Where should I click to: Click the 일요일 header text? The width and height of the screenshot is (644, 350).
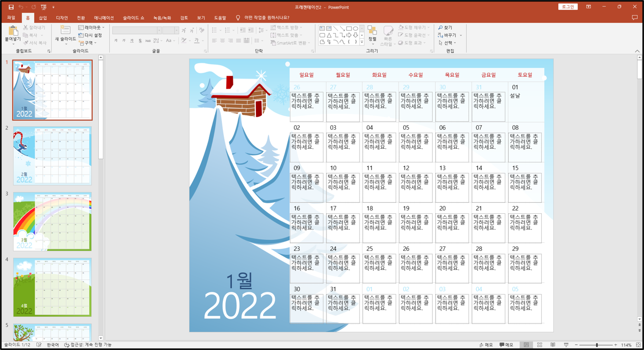coord(306,75)
